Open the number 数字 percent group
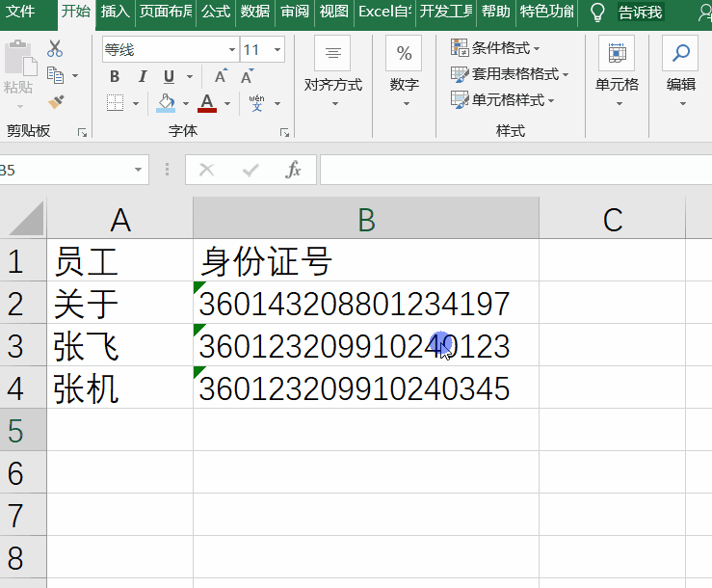The height and width of the screenshot is (588, 712). (x=404, y=71)
